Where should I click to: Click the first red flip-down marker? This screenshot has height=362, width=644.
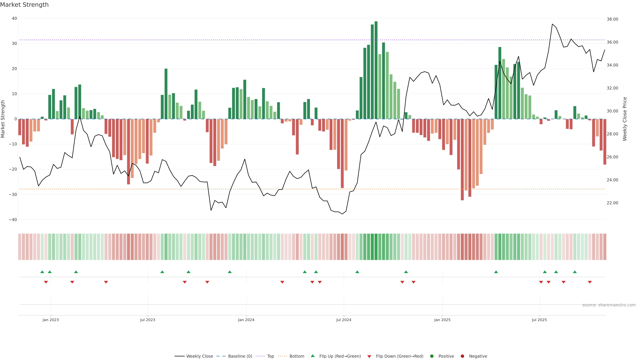click(x=46, y=282)
